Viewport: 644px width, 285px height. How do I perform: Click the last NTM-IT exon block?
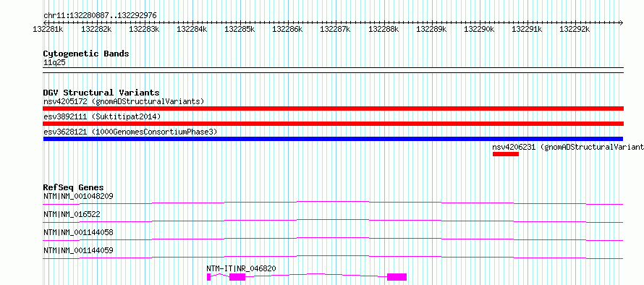[x=397, y=277]
